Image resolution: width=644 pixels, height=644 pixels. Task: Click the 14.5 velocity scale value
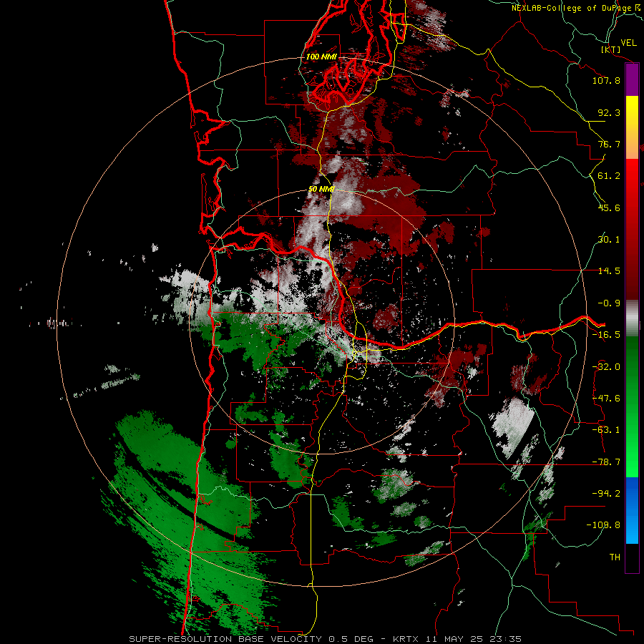(x=609, y=271)
